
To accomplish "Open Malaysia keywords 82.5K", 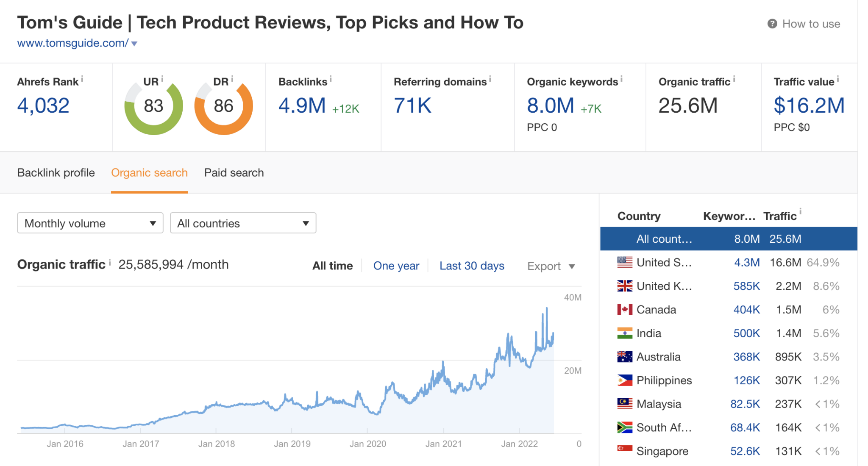I will 745,404.
